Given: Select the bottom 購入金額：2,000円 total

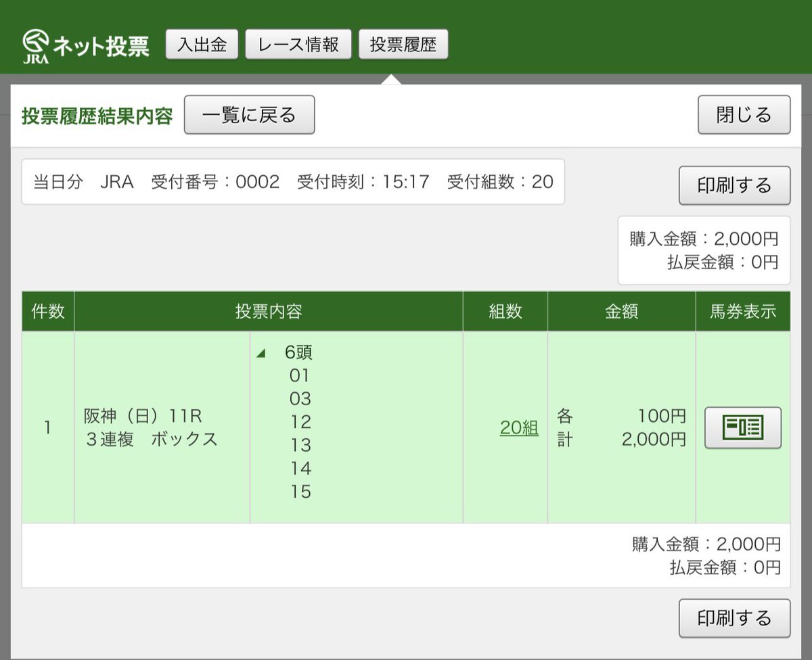Looking at the screenshot, I should (x=706, y=544).
